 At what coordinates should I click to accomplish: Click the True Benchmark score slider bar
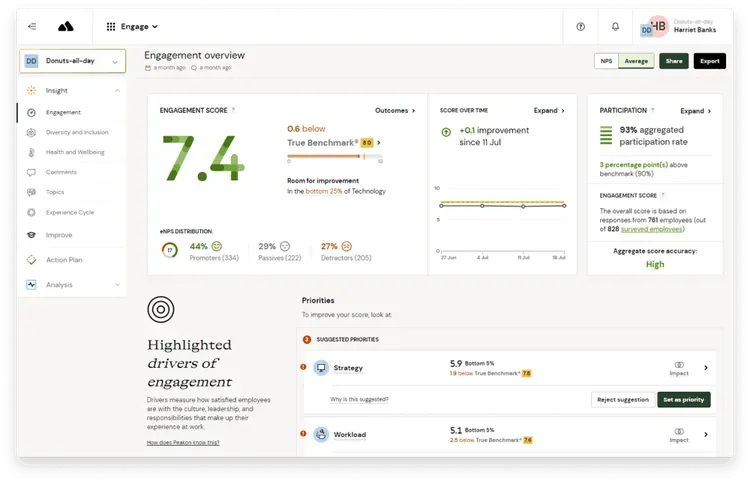(x=334, y=157)
